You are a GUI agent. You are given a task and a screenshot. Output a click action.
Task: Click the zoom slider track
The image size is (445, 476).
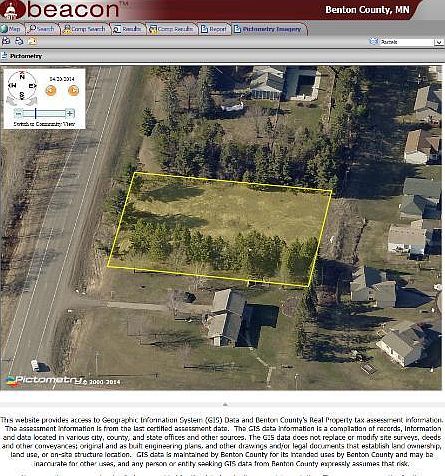tap(44, 114)
